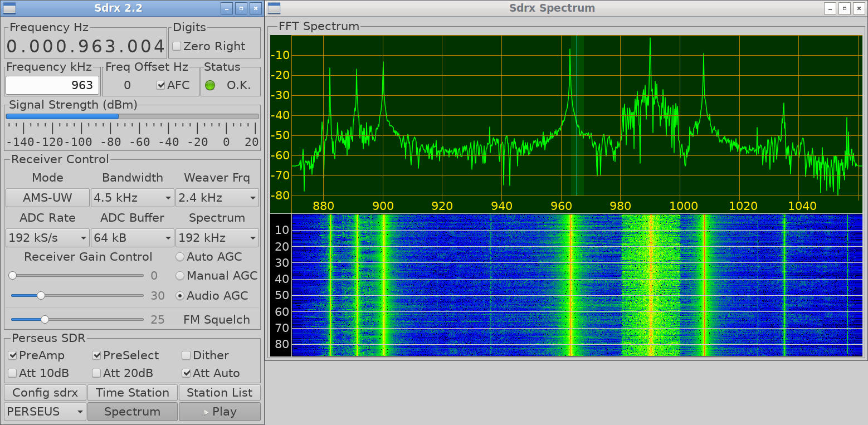The height and width of the screenshot is (425, 868).
Task: Click the Signal Strength meter bar
Action: click(x=132, y=116)
